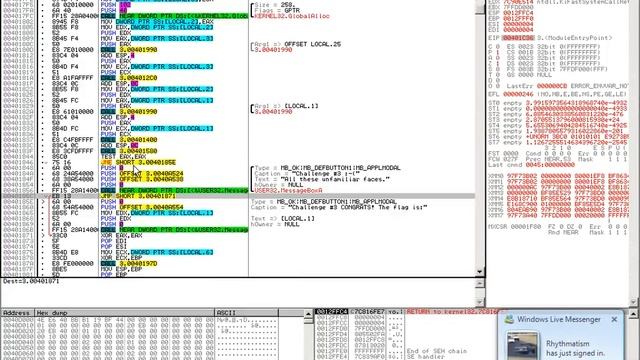640x360 pixels.
Task: Select the EIP register value
Action: (518, 38)
